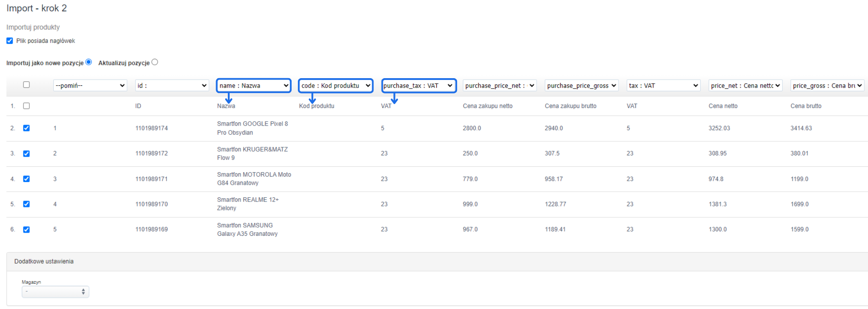Image resolution: width=868 pixels, height=309 pixels.
Task: Expand the 'price_net : Cena netto' dropdown
Action: 745,85
